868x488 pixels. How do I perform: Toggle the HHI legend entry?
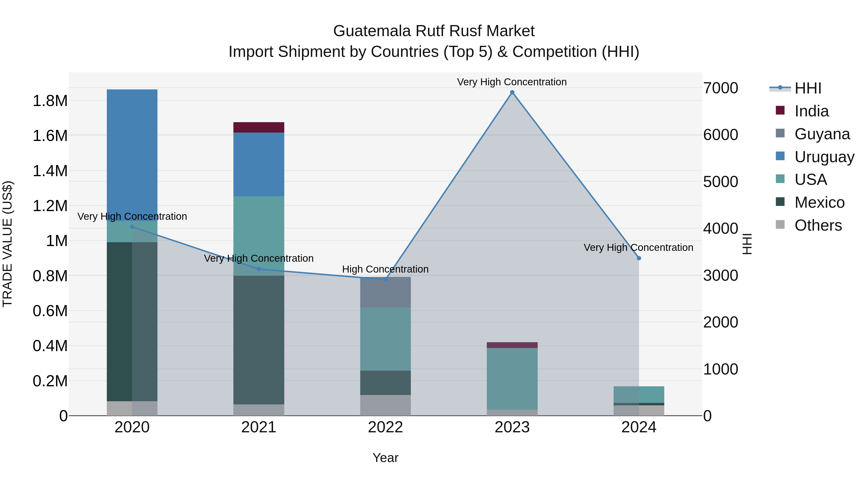pos(796,88)
